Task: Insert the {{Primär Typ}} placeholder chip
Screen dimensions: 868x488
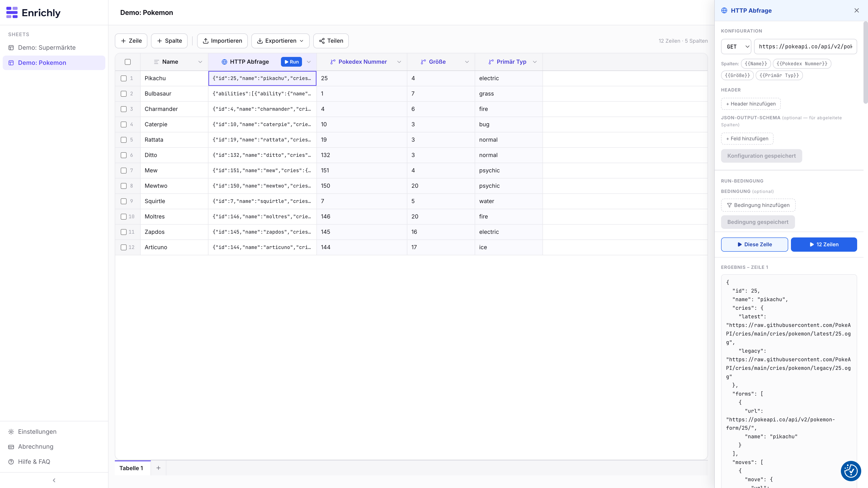Action: pos(779,75)
